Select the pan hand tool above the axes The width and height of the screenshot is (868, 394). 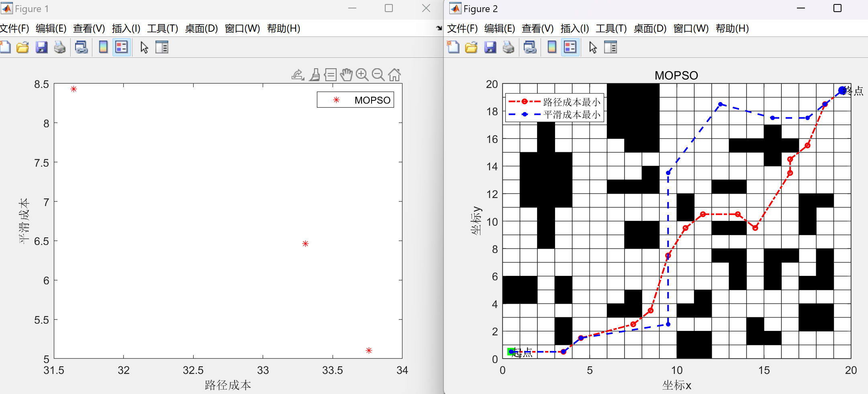click(x=346, y=75)
